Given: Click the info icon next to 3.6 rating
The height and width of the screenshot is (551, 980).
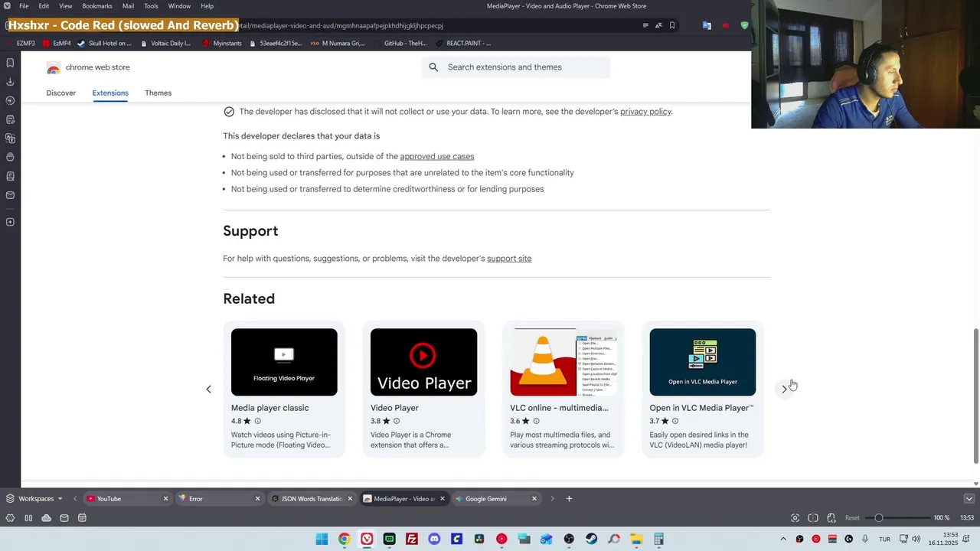Looking at the screenshot, I should tap(536, 421).
